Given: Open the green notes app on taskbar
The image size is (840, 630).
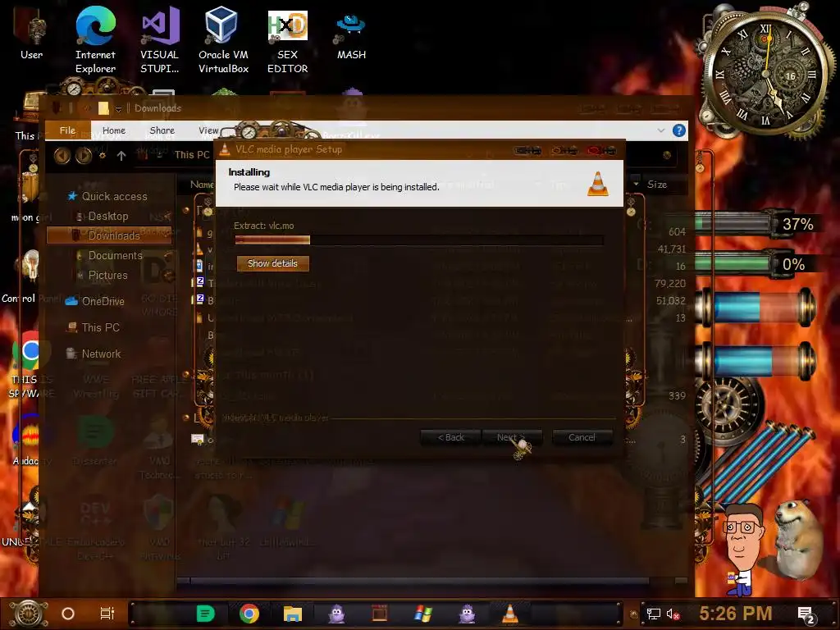Looking at the screenshot, I should pyautogui.click(x=205, y=614).
